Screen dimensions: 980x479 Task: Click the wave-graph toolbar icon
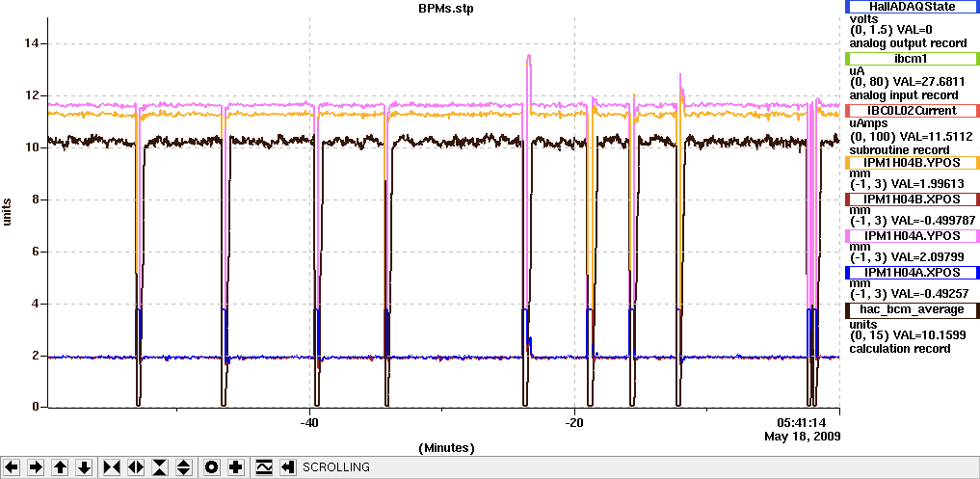264,467
